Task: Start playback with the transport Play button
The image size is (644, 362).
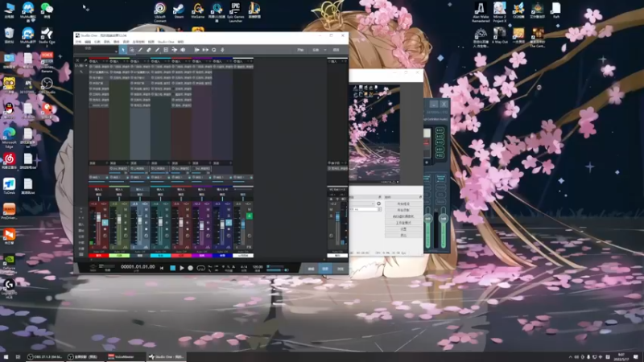Action: tap(182, 268)
